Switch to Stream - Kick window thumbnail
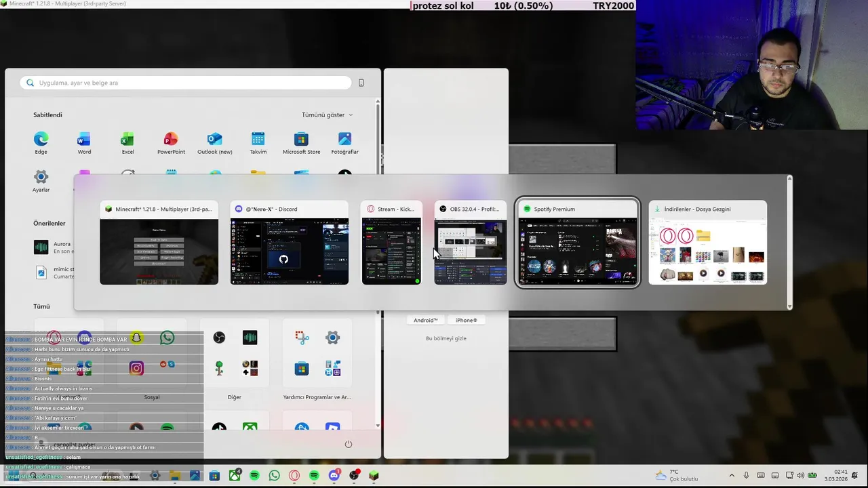This screenshot has height=488, width=868. (x=391, y=243)
